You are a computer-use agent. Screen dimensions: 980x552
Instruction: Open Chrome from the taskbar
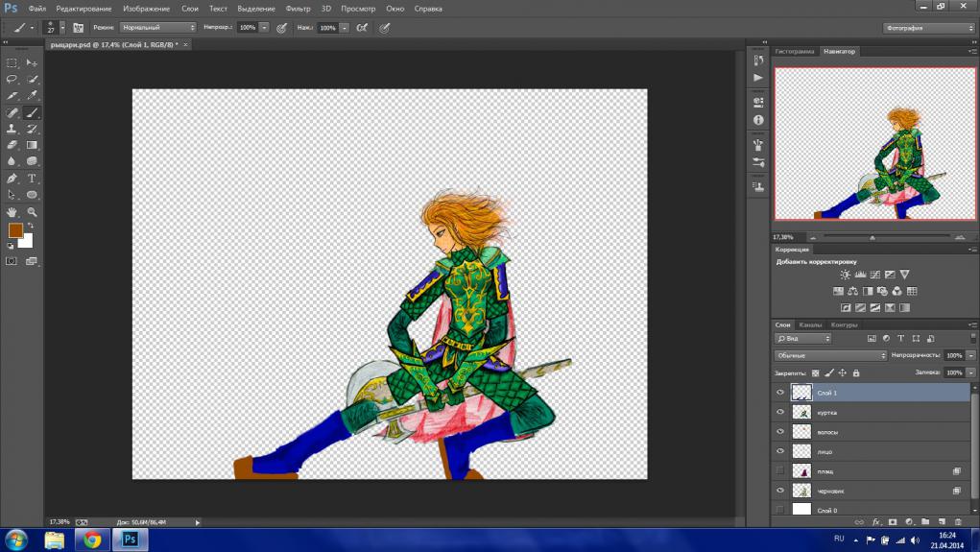coord(92,540)
